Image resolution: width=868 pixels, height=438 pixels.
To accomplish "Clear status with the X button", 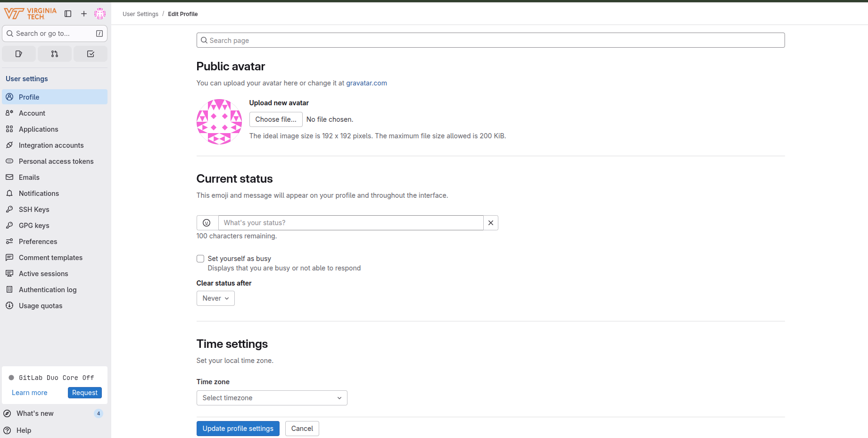I will 491,223.
